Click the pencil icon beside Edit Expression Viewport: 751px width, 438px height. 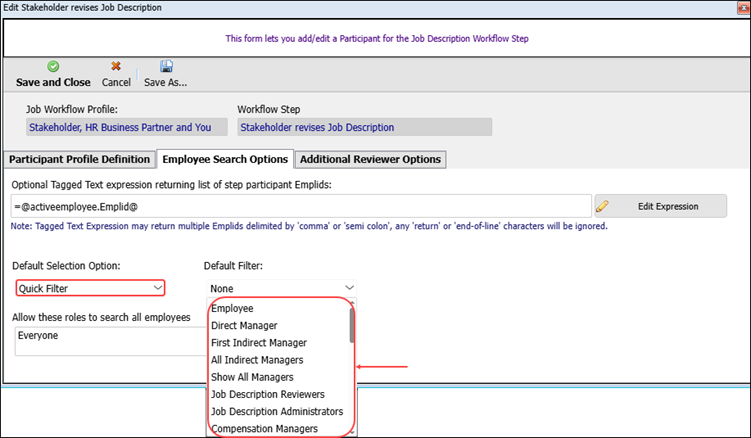click(x=602, y=206)
